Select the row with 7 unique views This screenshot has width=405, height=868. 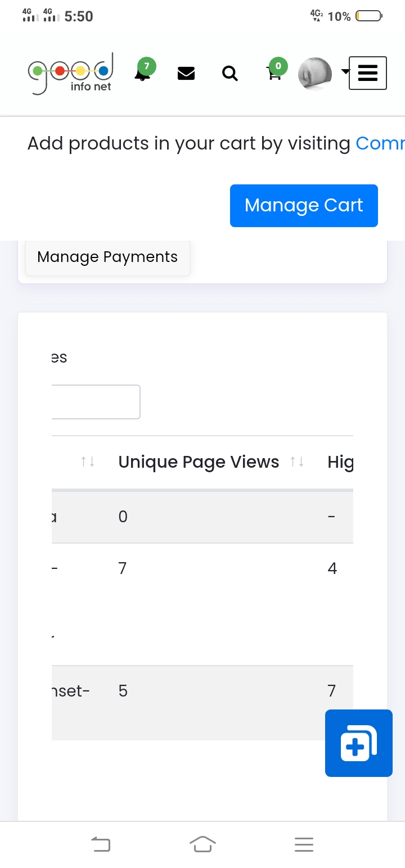coord(202,569)
